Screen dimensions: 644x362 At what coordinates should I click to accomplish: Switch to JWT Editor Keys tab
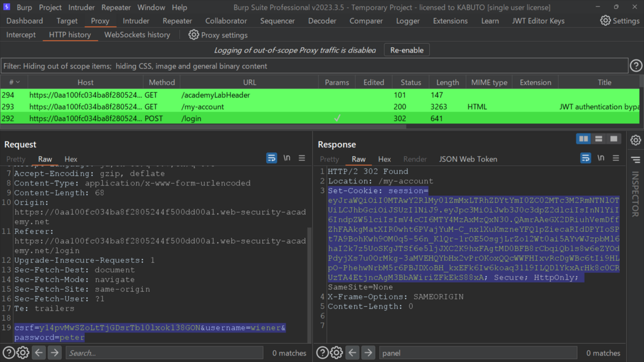click(x=538, y=21)
